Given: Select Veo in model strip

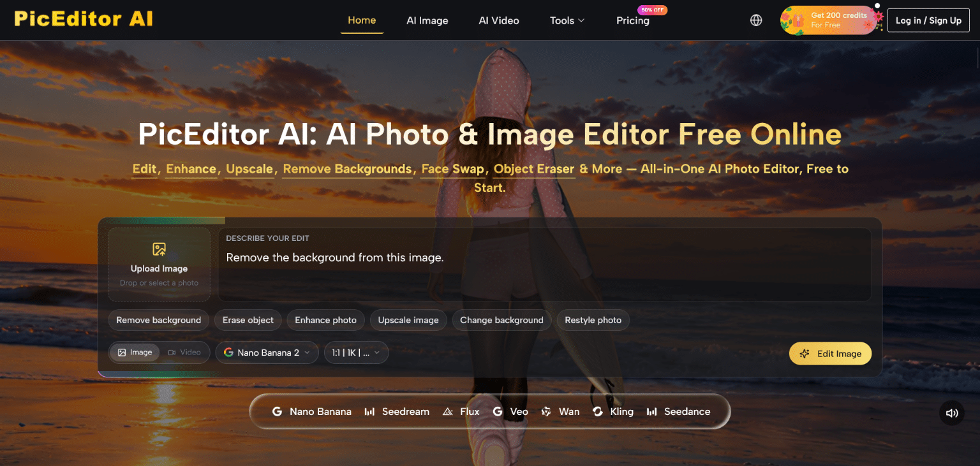Looking at the screenshot, I should point(510,412).
